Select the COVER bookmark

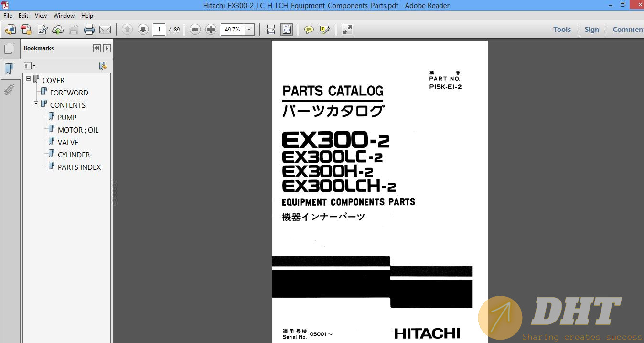tap(53, 80)
